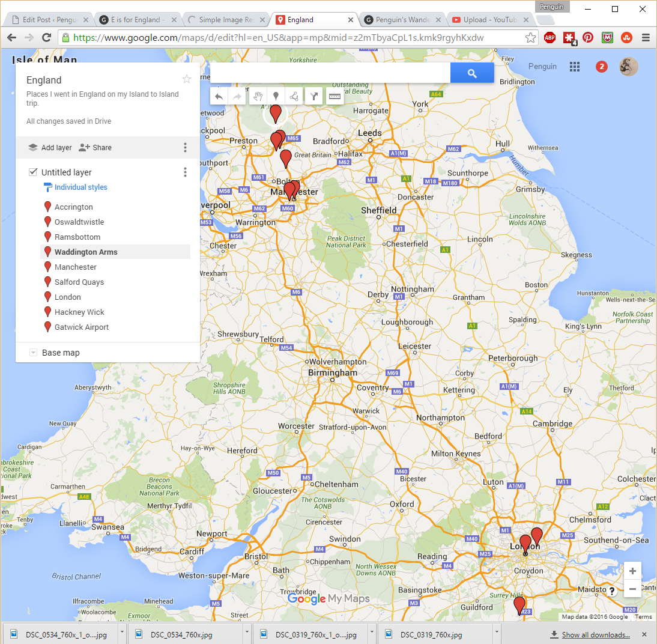This screenshot has width=657, height=644.
Task: Open the Untitled layer options menu
Action: (x=185, y=172)
